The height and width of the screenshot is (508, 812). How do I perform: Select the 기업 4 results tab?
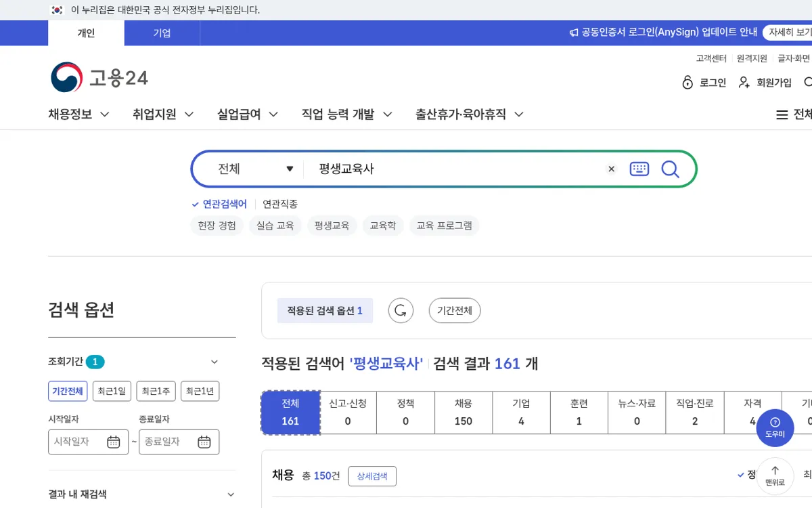521,412
